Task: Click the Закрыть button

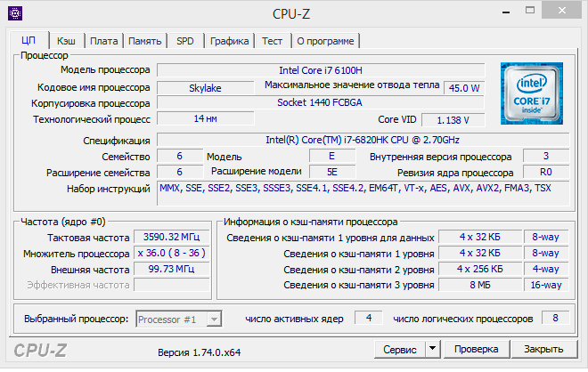Action: tap(543, 349)
